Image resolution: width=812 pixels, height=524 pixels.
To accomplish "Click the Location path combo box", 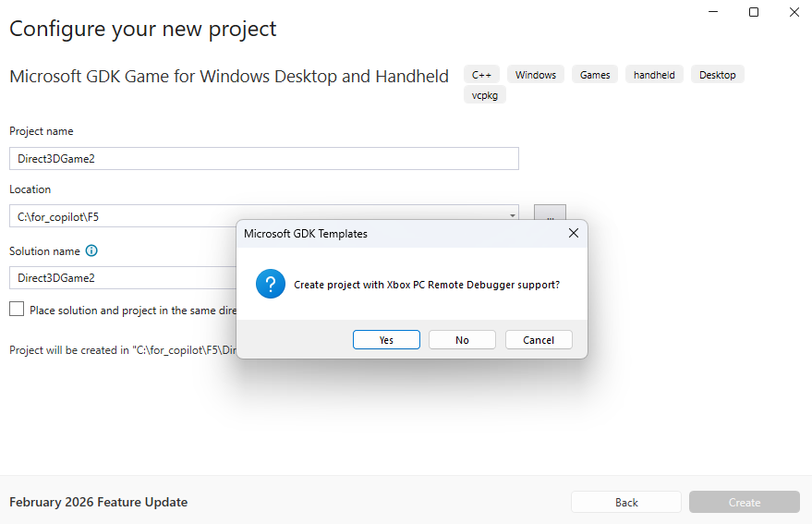I will [264, 216].
